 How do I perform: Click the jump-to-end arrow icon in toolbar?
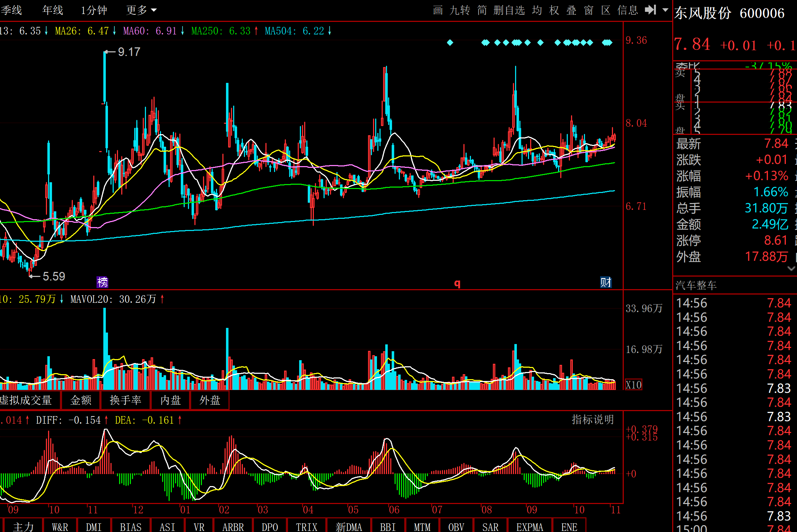pyautogui.click(x=650, y=10)
